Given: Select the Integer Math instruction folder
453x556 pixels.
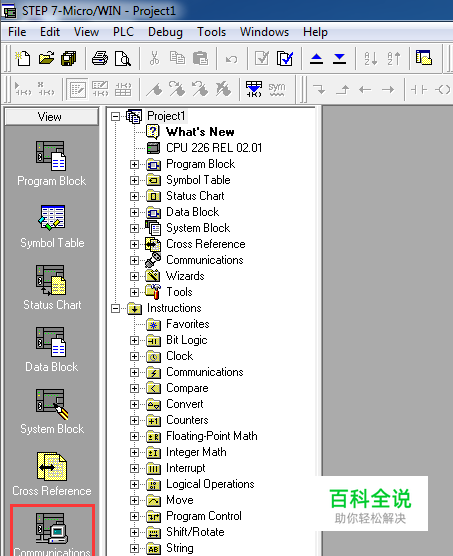Looking at the screenshot, I should [x=196, y=452].
